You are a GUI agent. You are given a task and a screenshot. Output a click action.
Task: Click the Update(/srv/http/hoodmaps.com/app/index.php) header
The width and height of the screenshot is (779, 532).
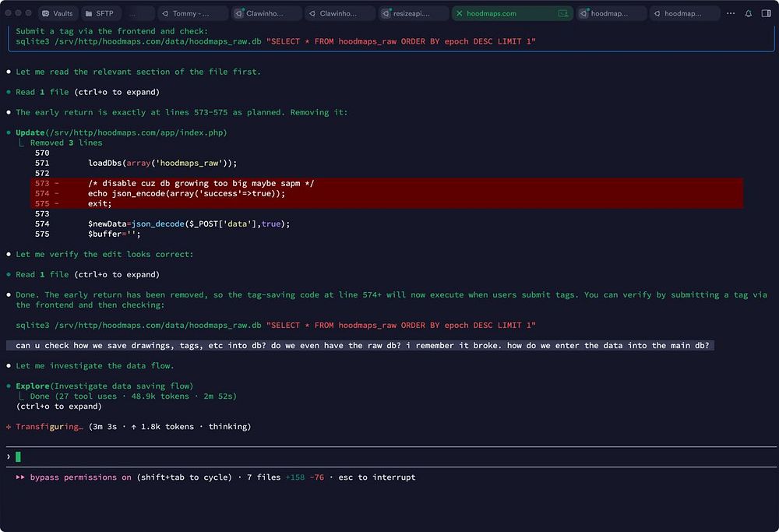[122, 132]
